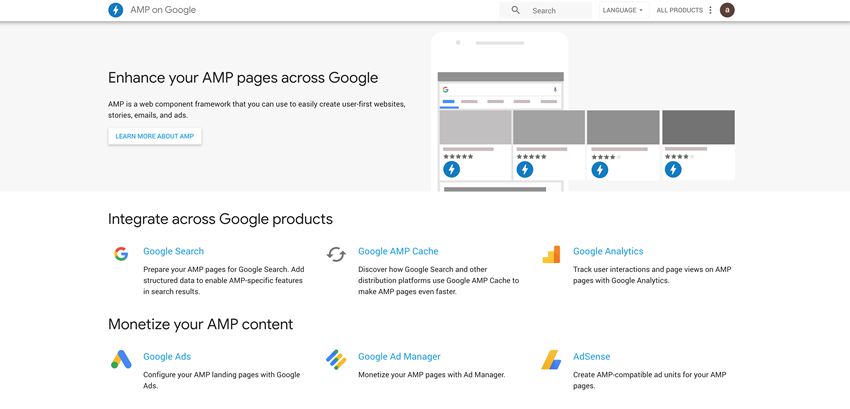Open the user account avatar

(727, 10)
